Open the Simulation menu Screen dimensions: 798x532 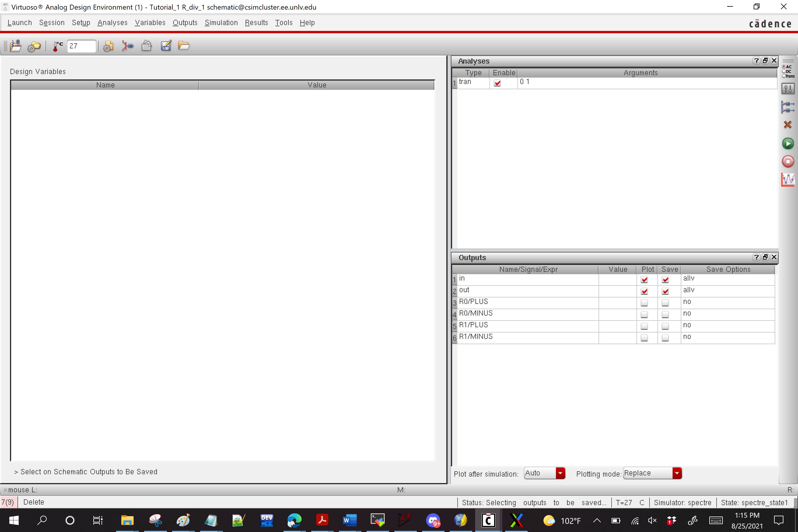pyautogui.click(x=221, y=23)
